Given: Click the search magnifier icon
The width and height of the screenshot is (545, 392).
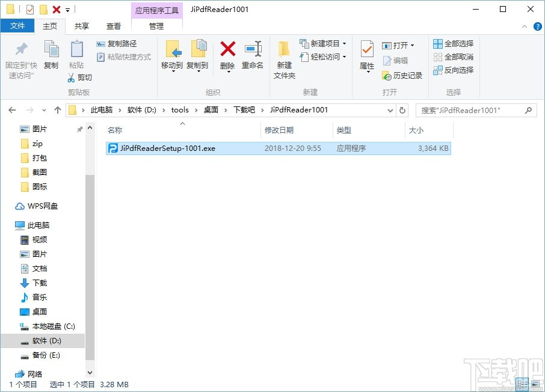Looking at the screenshot, I should [x=528, y=111].
